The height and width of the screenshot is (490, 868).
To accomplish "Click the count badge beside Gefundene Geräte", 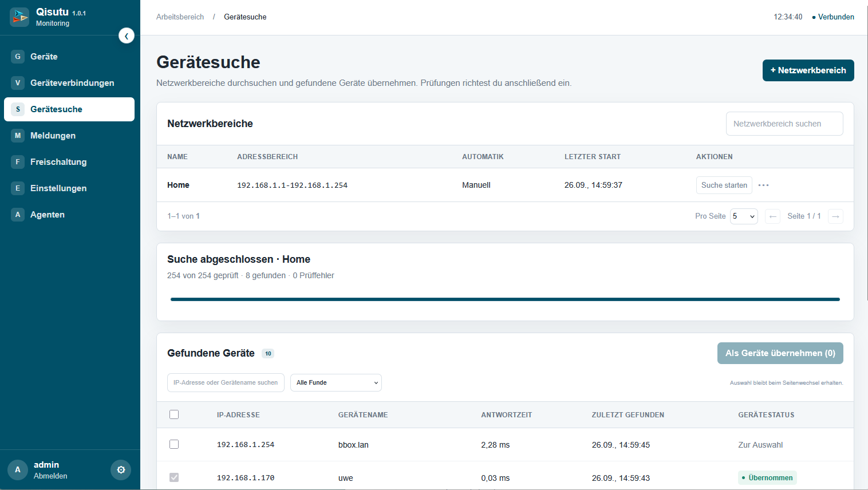I will point(268,353).
